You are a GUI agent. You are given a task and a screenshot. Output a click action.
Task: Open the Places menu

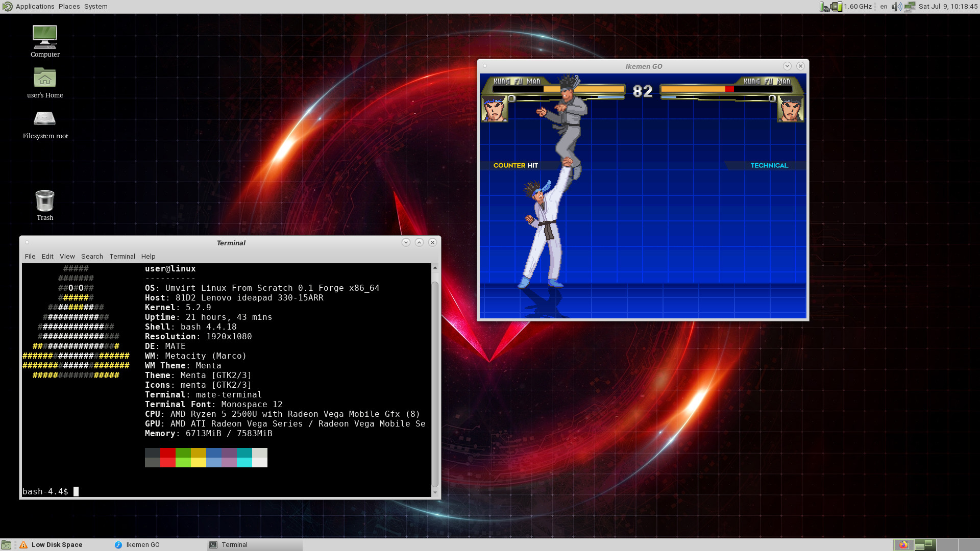pyautogui.click(x=69, y=7)
